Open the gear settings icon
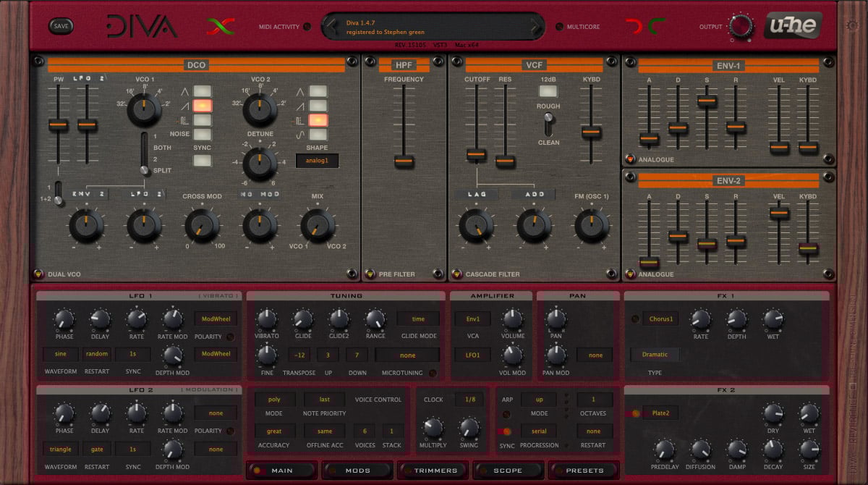Image resolution: width=868 pixels, height=485 pixels. point(851,26)
